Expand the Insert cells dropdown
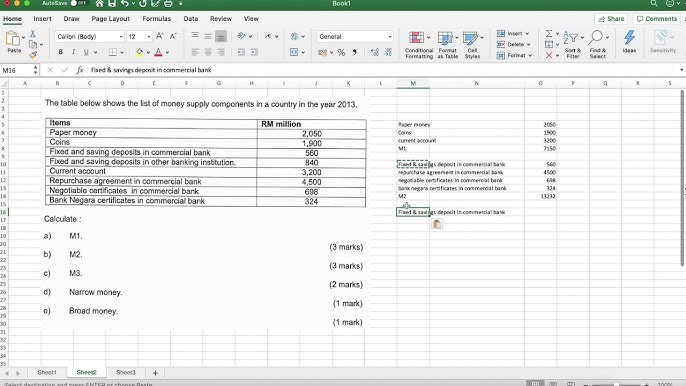The height and width of the screenshot is (386, 686). pyautogui.click(x=527, y=34)
